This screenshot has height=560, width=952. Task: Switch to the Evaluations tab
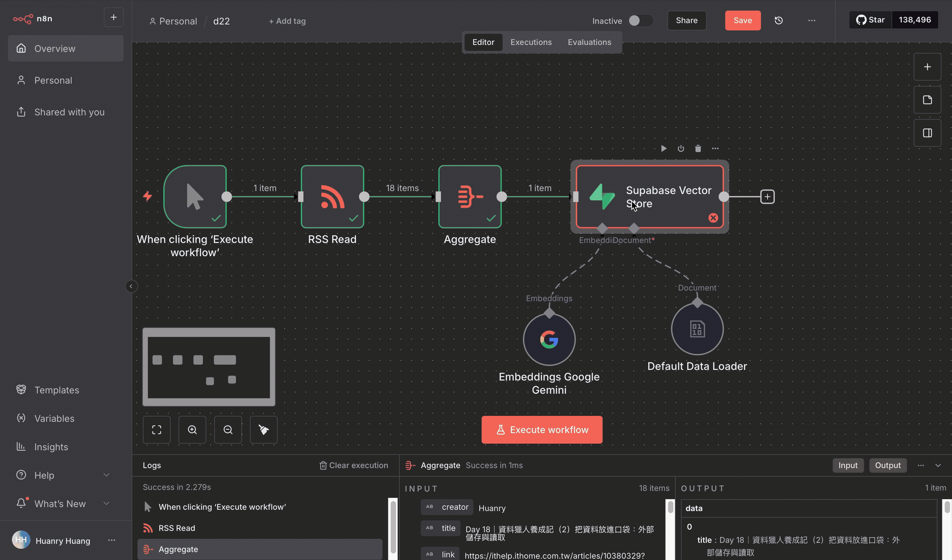(589, 42)
